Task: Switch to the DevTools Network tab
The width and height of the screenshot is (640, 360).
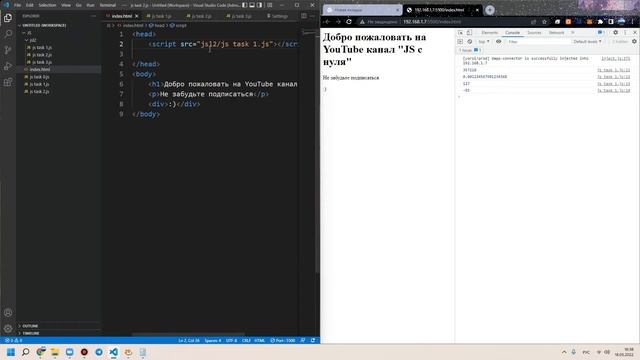Action: 556,33
